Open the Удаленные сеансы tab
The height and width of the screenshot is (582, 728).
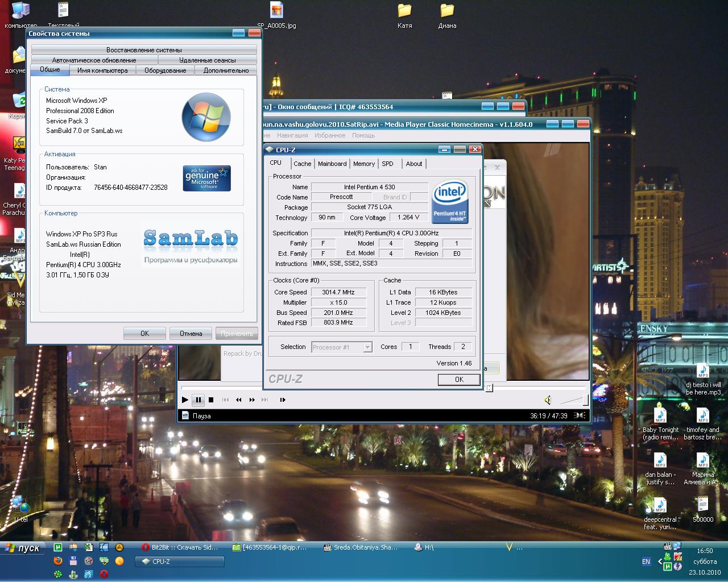(208, 60)
